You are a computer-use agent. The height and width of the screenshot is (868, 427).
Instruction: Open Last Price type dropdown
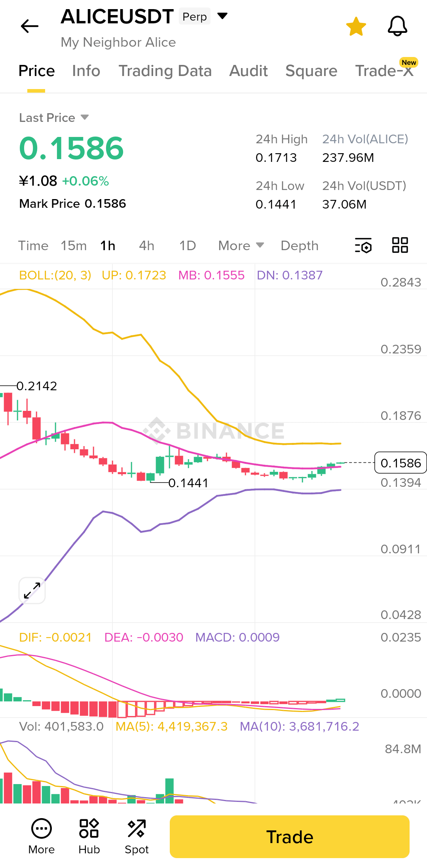[x=54, y=118]
